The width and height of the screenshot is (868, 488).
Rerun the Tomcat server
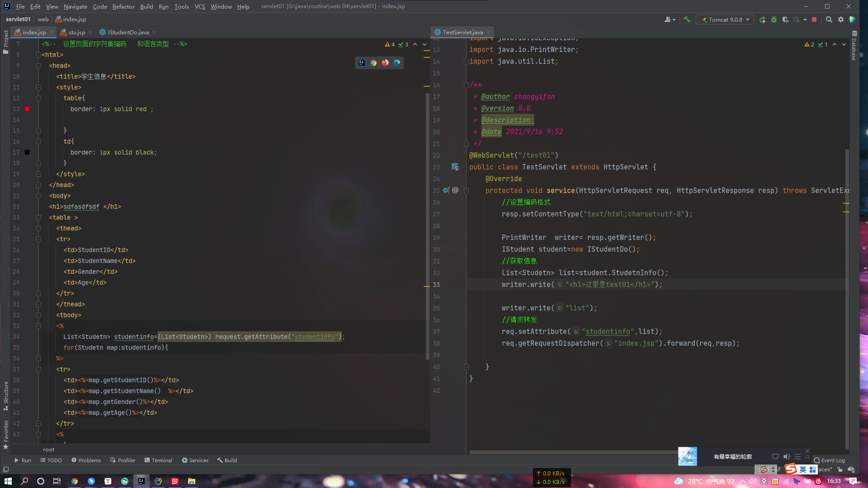762,19
